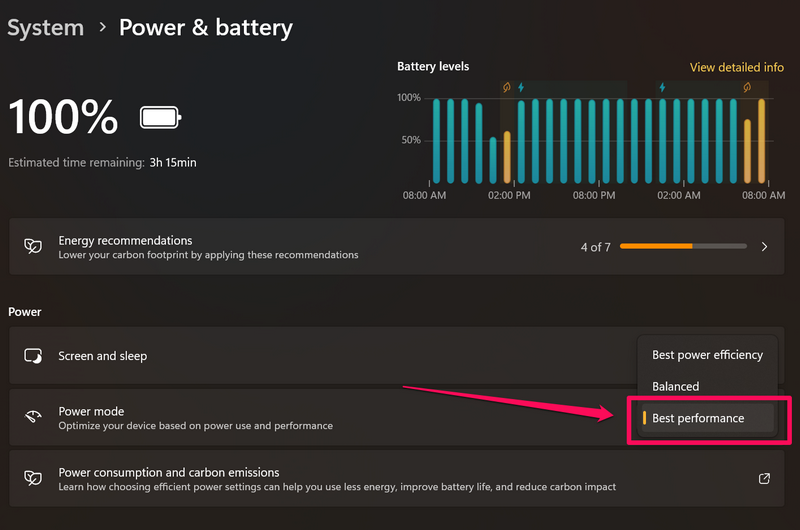
Task: Click the rightmost leaf icon above the battery chart
Action: pos(747,88)
